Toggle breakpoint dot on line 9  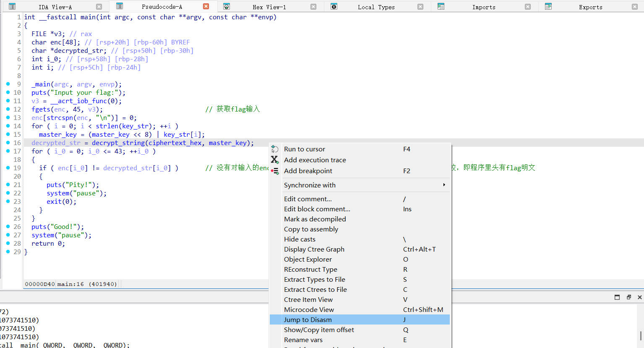(x=8, y=84)
